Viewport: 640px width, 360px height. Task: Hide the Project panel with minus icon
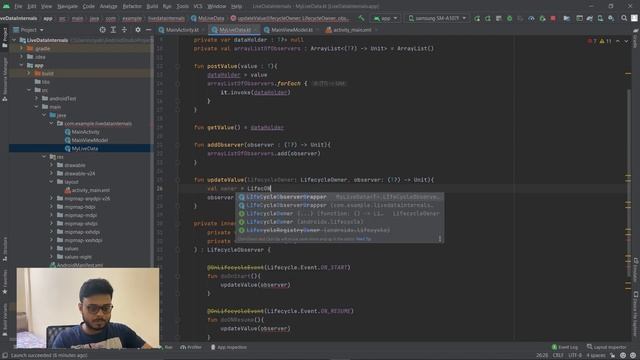click(149, 30)
